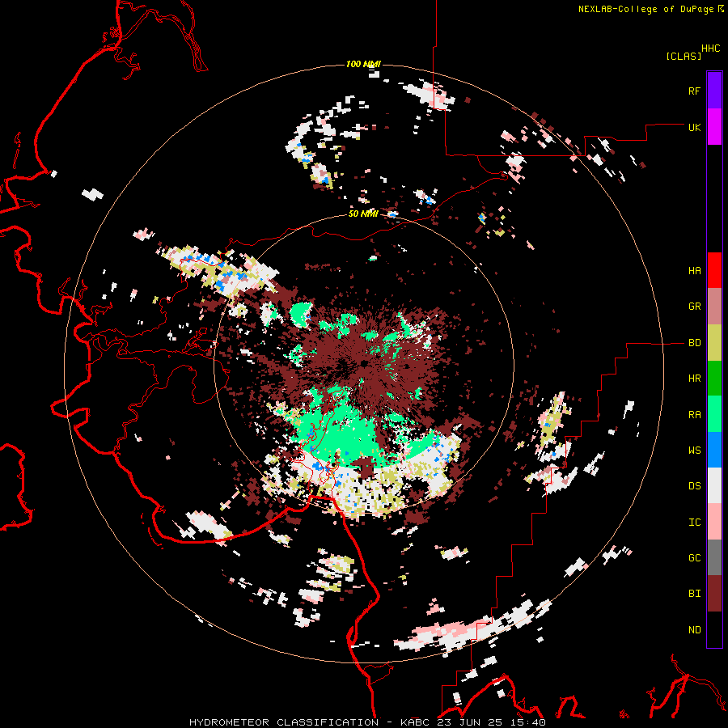Viewport: 728px width, 728px height.
Task: Click the GC gray legend swatch
Action: point(714,557)
